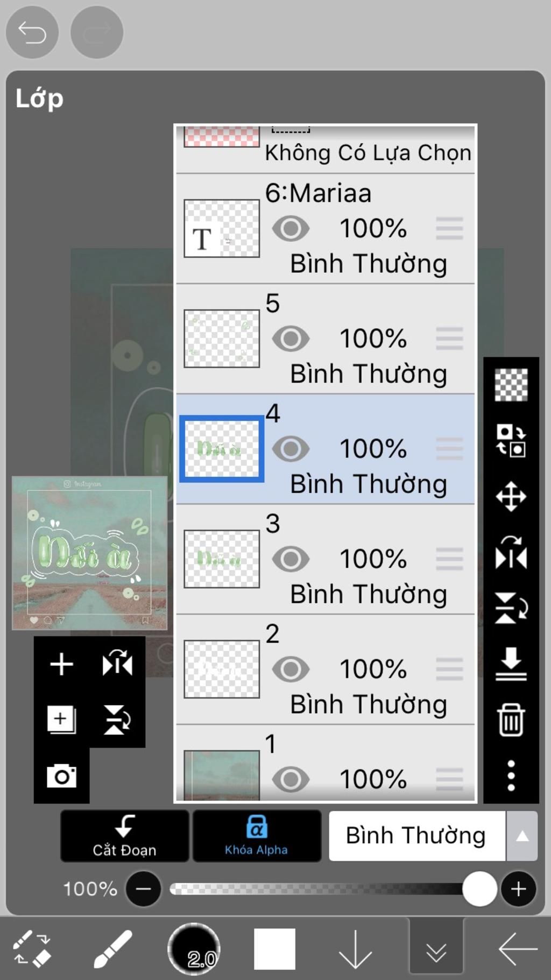551x980 pixels.
Task: Toggle the Khóa Alpha lock button
Action: click(x=257, y=836)
